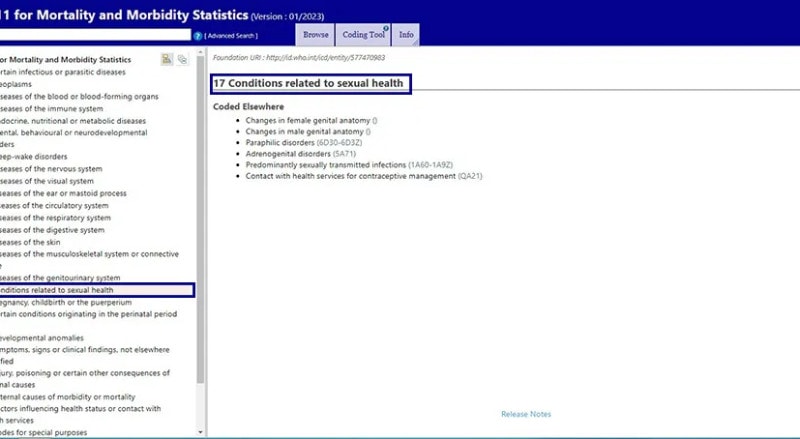The image size is (800, 439).
Task: Click the Coding Tool tab's info badge
Action: (x=386, y=28)
